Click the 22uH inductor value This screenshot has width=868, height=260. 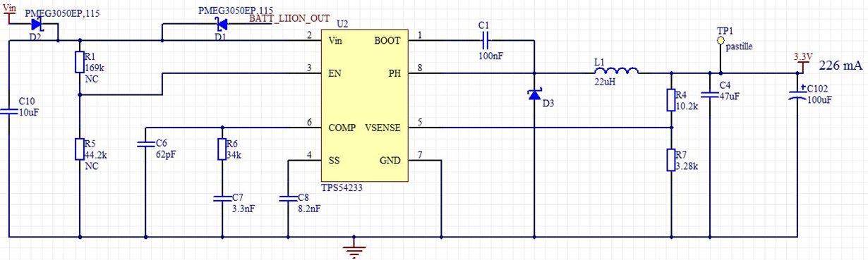(605, 81)
